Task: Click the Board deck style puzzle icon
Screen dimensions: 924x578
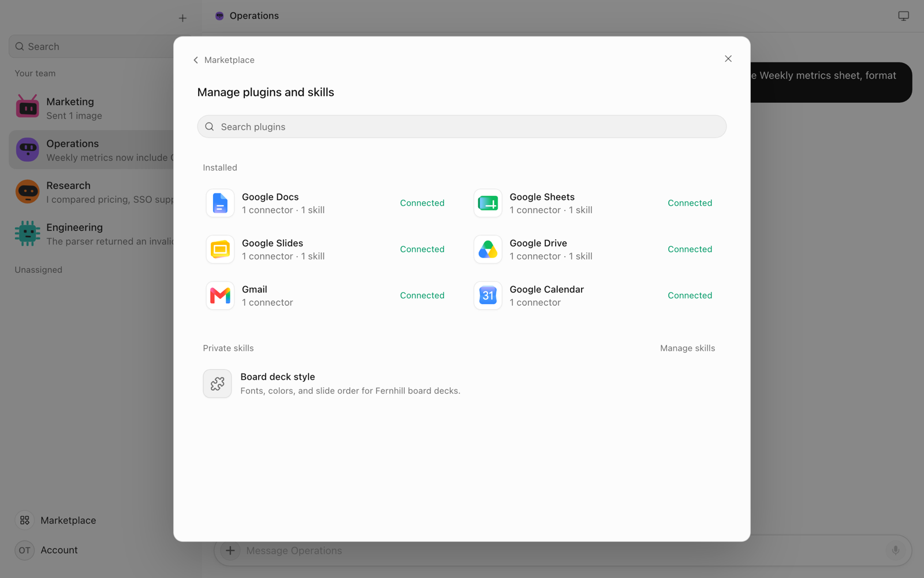Action: (x=217, y=384)
